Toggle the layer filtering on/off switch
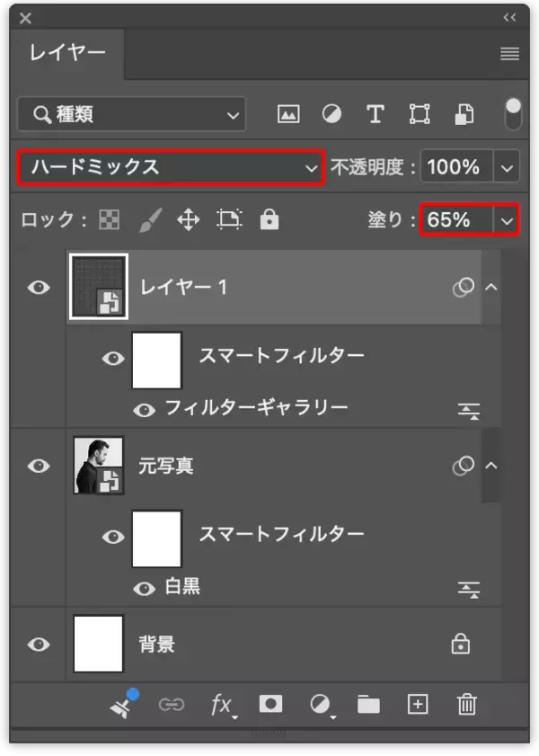The height and width of the screenshot is (756, 539). pyautogui.click(x=513, y=114)
